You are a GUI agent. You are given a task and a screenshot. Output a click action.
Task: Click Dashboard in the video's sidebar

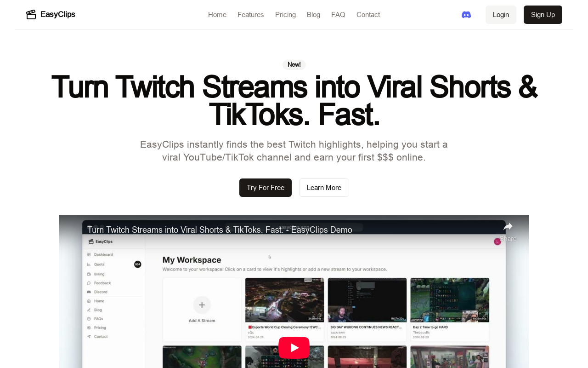point(103,254)
